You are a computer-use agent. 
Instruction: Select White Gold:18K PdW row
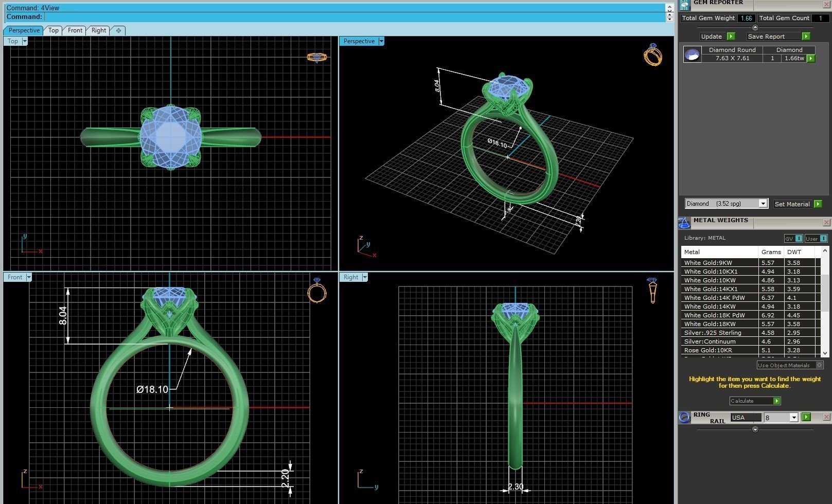click(750, 315)
